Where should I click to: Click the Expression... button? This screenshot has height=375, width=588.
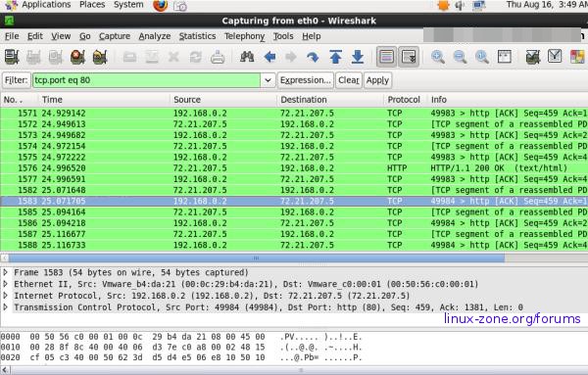(305, 80)
